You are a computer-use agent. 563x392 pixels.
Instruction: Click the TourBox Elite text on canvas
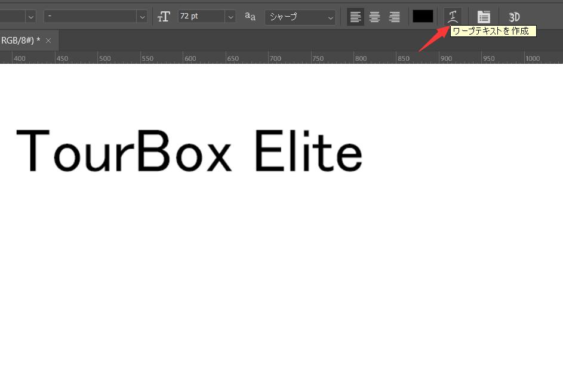click(189, 151)
